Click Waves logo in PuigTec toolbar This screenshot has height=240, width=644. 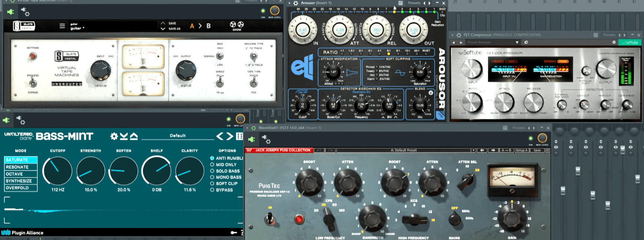click(x=249, y=150)
